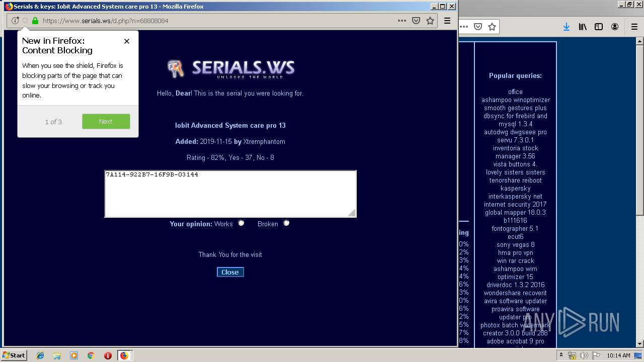Toggle the sidebar icon in the background Firefox window
The image size is (644, 362).
click(599, 27)
